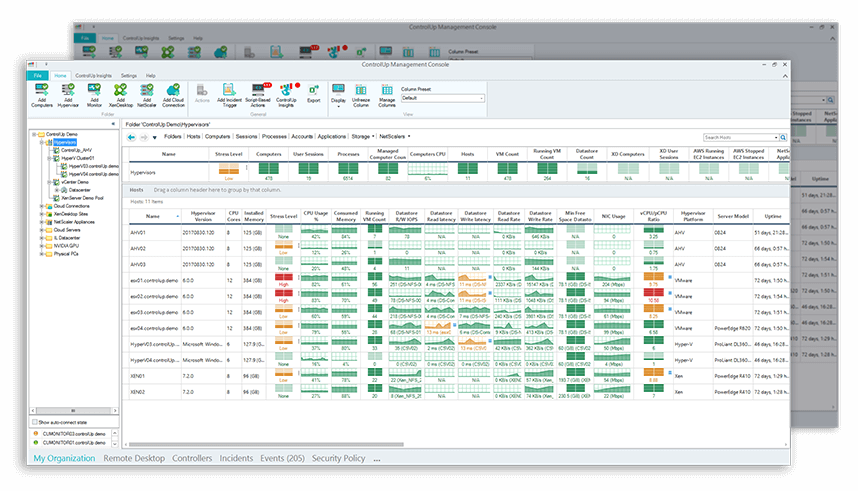Screen dimensions: 858x491
Task: Collapse the ribbon with the top-right chevron
Action: pos(785,76)
